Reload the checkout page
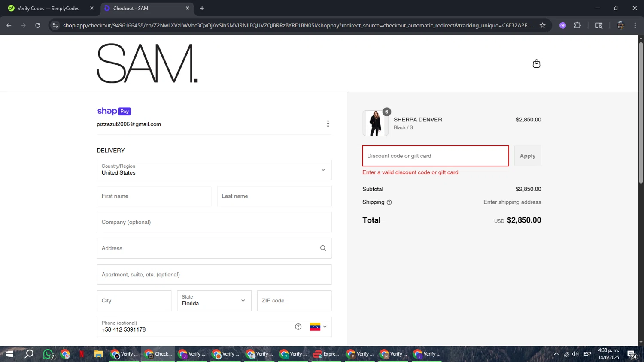Image resolution: width=644 pixels, height=362 pixels. (38, 25)
